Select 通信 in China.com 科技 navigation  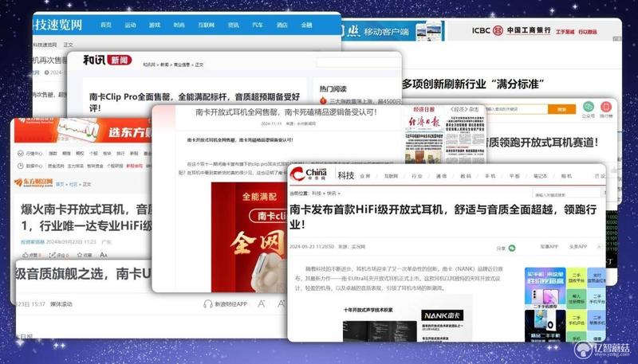441,176
